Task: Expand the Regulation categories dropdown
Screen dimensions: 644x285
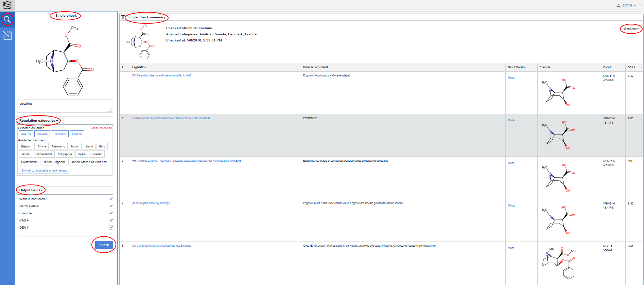Action: tap(38, 121)
